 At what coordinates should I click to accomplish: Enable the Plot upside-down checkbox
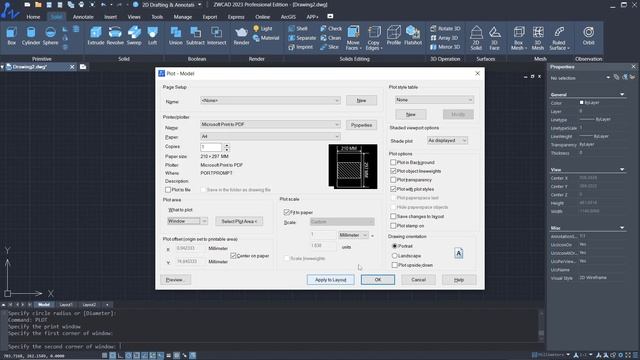coord(394,265)
